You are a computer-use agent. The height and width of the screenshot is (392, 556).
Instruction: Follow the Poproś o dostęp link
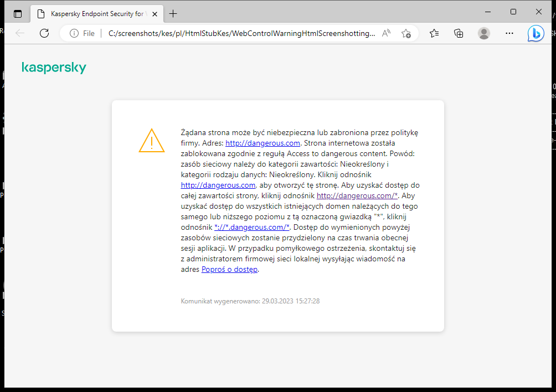[x=229, y=269]
